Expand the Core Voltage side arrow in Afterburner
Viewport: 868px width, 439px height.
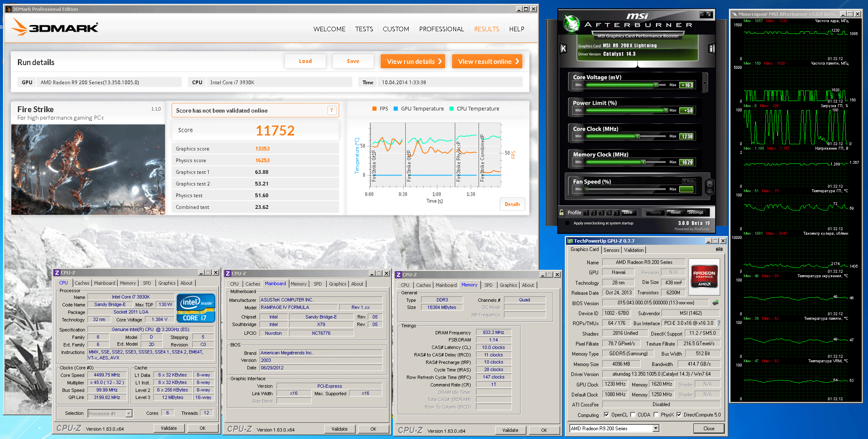point(705,83)
